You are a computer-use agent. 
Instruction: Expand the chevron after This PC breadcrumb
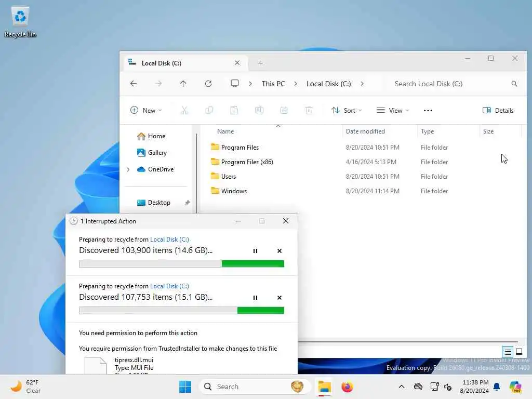tap(296, 84)
